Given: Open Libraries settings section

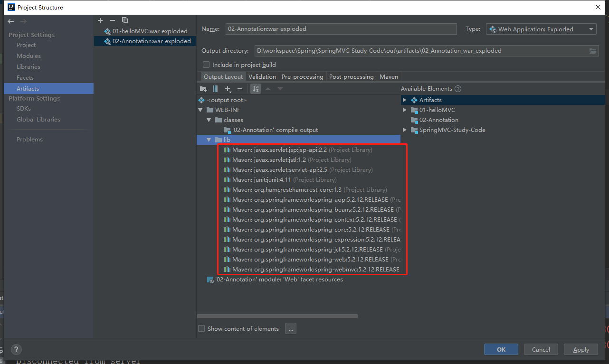Looking at the screenshot, I should [29, 67].
